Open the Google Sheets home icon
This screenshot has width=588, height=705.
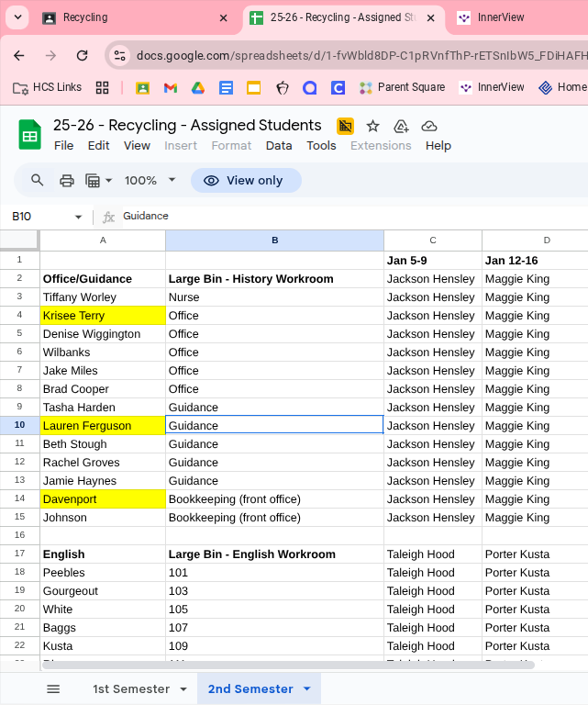[x=29, y=135]
